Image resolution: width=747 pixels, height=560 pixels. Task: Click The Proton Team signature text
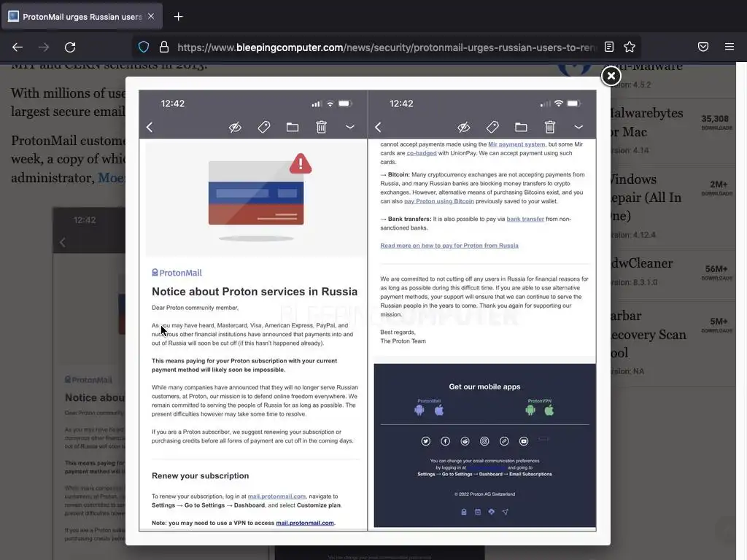pos(403,341)
